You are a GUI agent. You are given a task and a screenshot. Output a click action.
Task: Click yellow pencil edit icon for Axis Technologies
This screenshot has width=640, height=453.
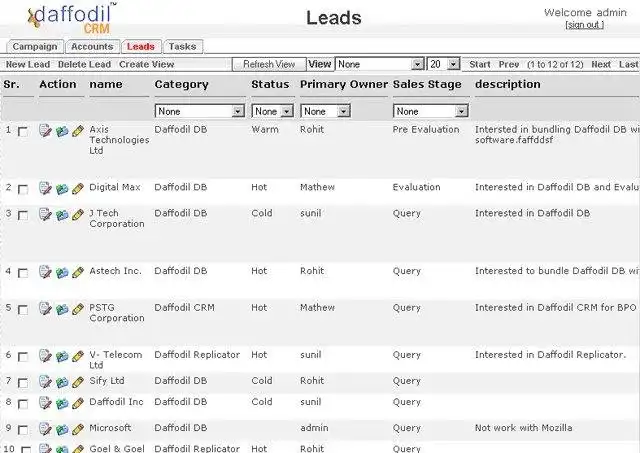(78, 131)
